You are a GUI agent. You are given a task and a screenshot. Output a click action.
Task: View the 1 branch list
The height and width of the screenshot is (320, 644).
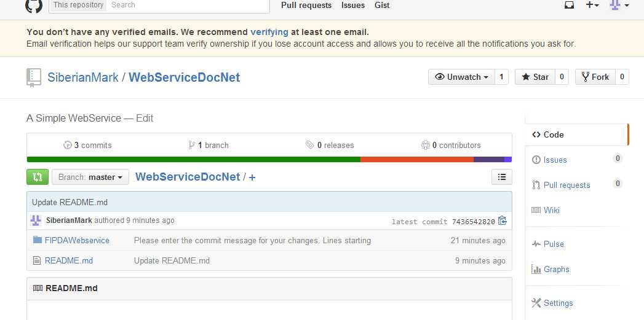pyautogui.click(x=209, y=145)
